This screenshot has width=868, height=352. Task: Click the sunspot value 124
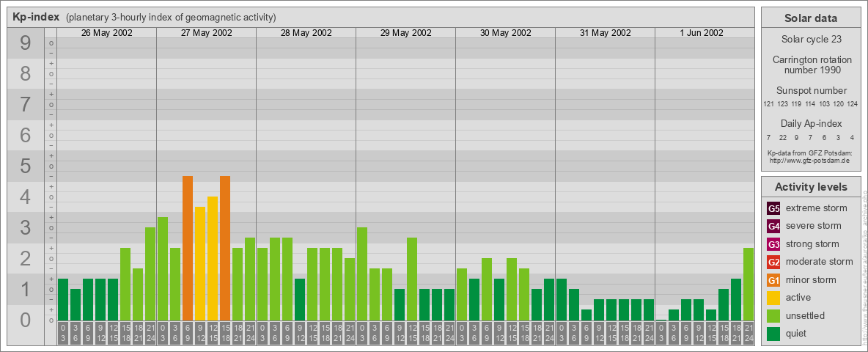click(853, 104)
